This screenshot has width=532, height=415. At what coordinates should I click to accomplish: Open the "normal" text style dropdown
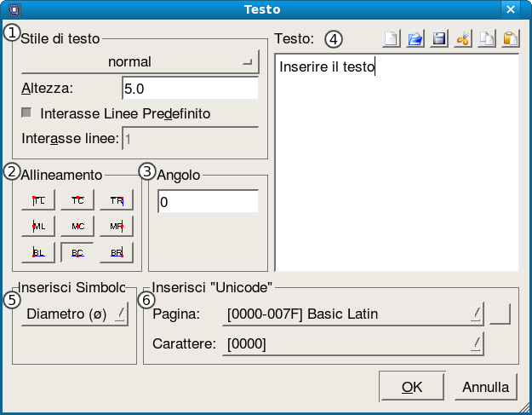[140, 62]
